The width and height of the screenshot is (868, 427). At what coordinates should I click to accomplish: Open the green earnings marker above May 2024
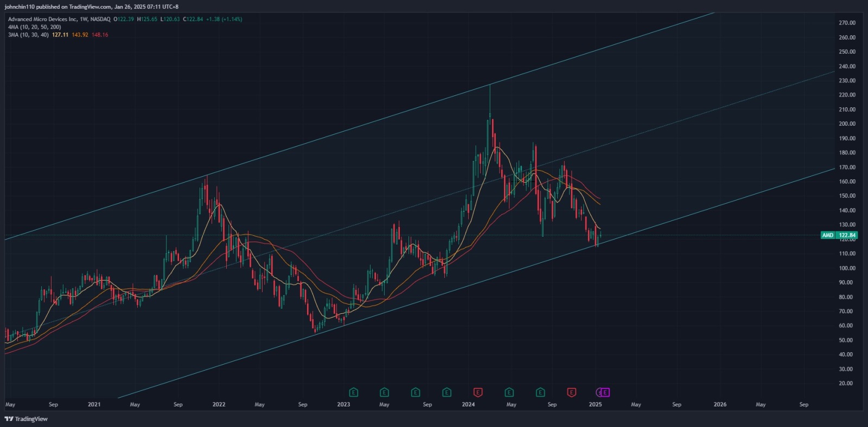click(x=509, y=392)
